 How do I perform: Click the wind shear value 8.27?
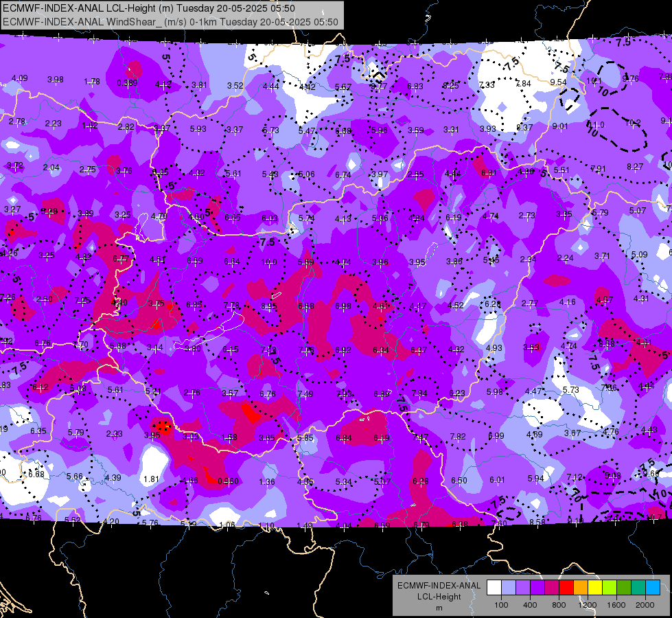click(x=635, y=166)
